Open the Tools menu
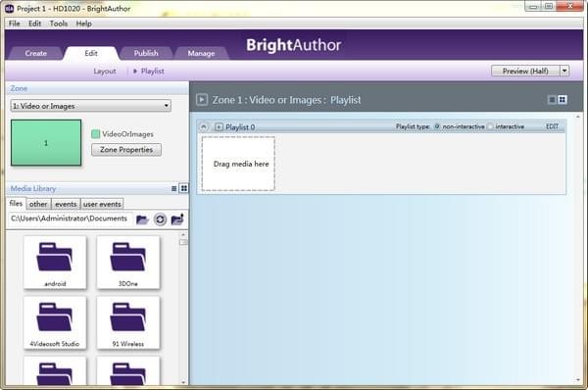This screenshot has height=390, width=588. 59,24
